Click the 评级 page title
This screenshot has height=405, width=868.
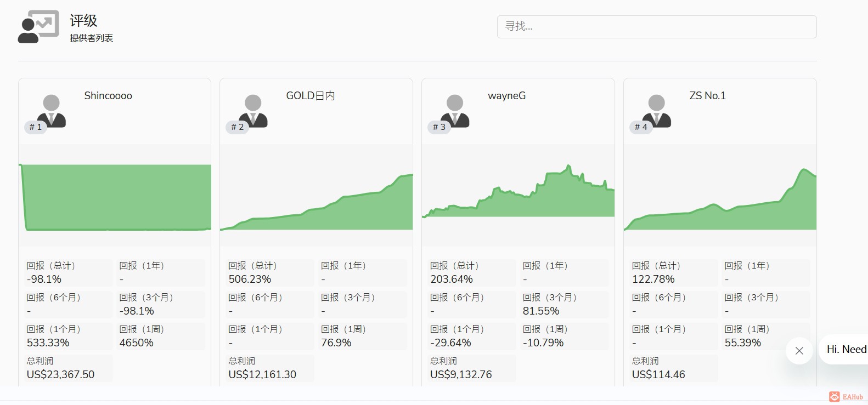click(83, 21)
